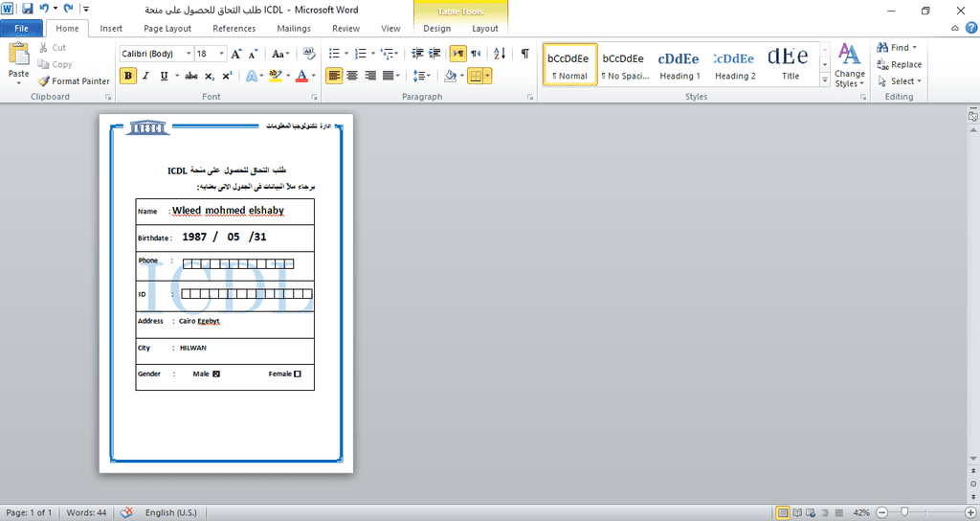Toggle Underline formatting
Viewport: 980px width, 521px height.
[164, 76]
